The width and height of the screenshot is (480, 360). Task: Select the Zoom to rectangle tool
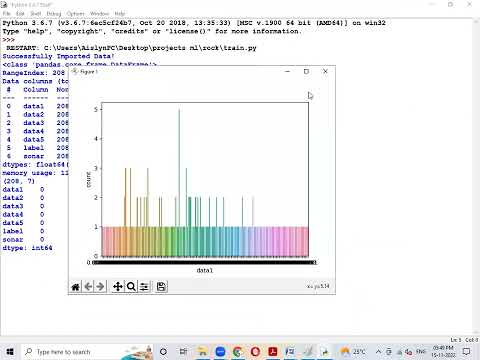(x=131, y=287)
